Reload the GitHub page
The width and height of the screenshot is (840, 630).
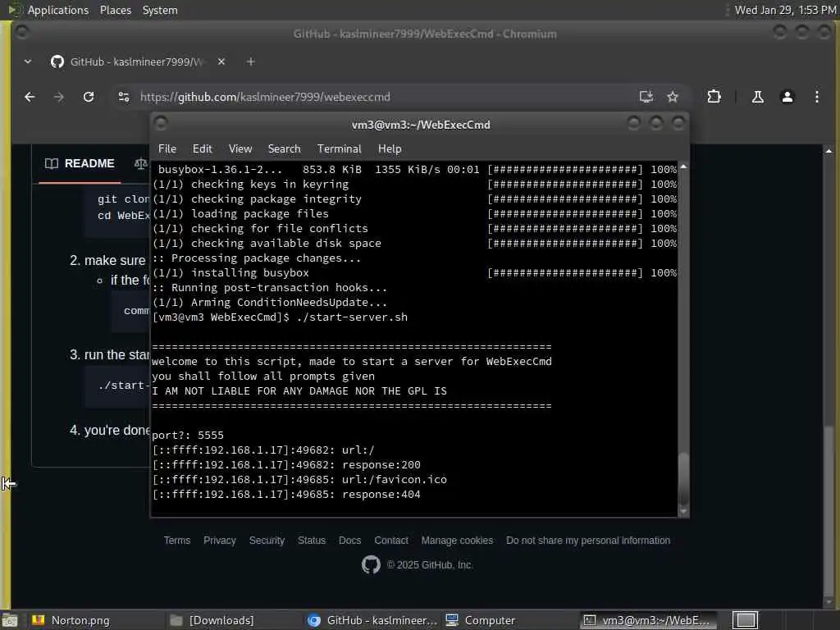[89, 97]
